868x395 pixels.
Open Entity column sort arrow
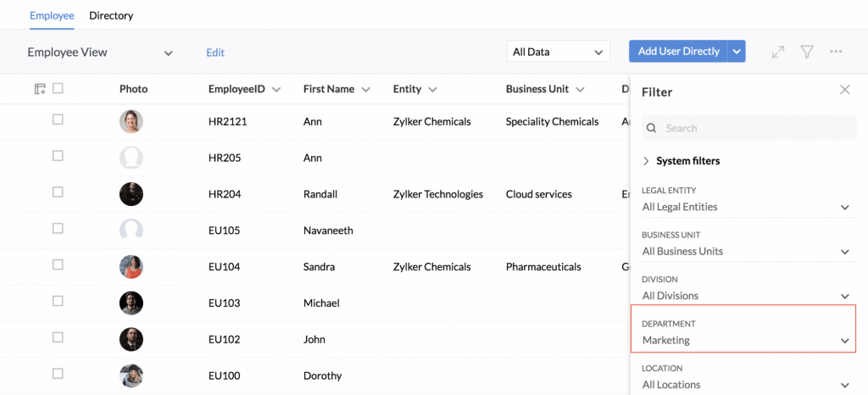click(432, 90)
